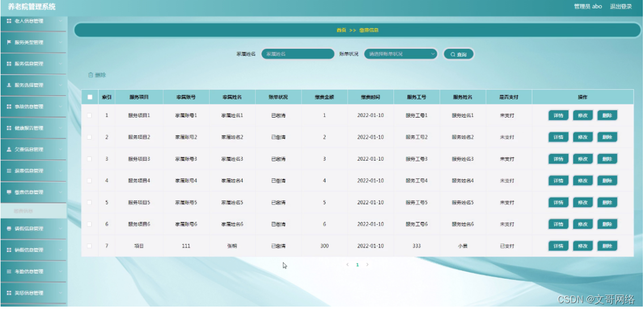Expand 事故信息管理 using its chevron
This screenshot has width=644, height=310.
[x=60, y=107]
